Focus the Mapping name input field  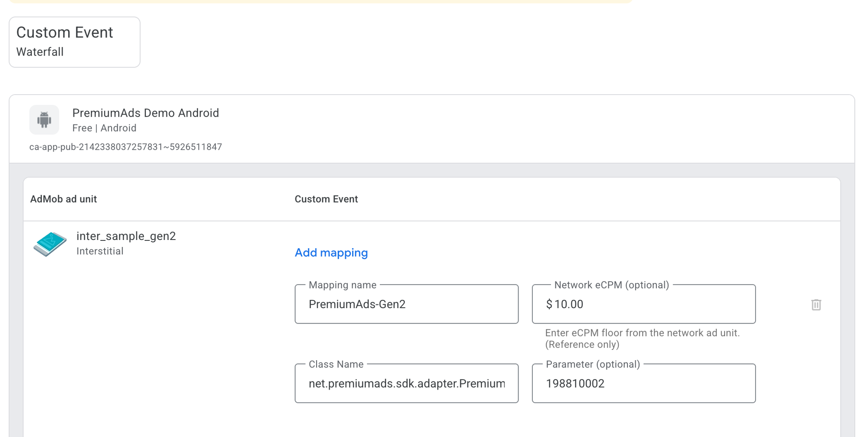pos(406,304)
